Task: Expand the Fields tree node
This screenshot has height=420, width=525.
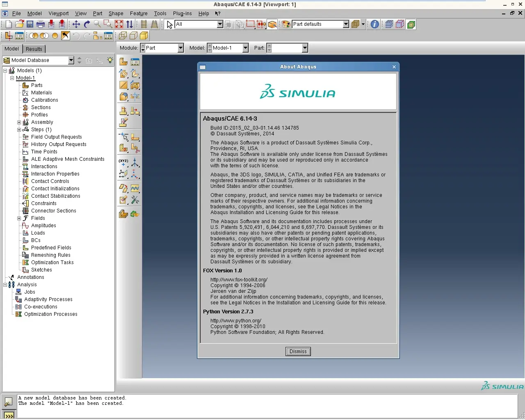Action: point(19,218)
